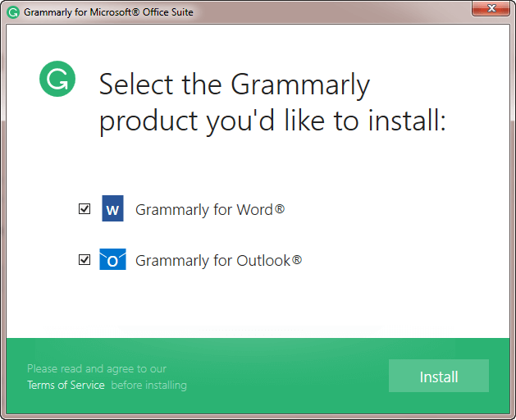The width and height of the screenshot is (516, 420).
Task: Open the Terms of Service link
Action: (x=66, y=385)
